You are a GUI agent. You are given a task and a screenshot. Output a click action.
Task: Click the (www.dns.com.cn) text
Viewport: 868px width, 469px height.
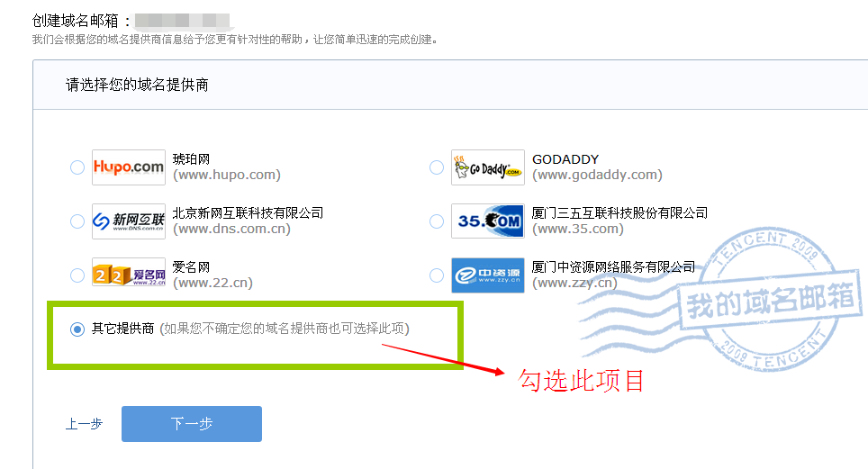point(232,229)
